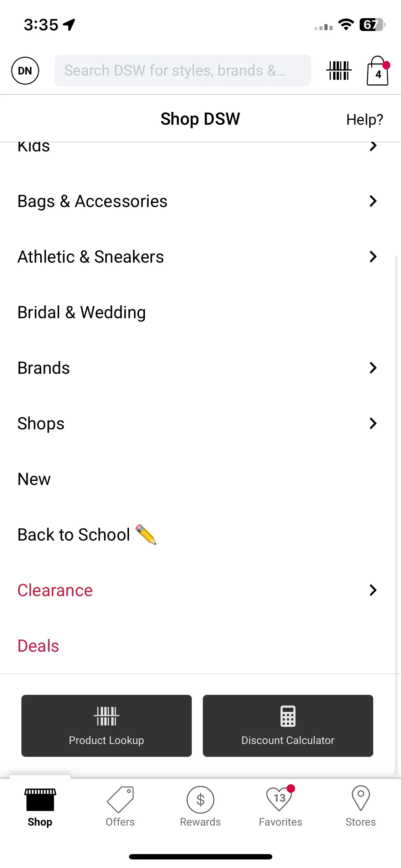This screenshot has width=401, height=868.
Task: Go to the Offers tag tab
Action: [x=120, y=807]
